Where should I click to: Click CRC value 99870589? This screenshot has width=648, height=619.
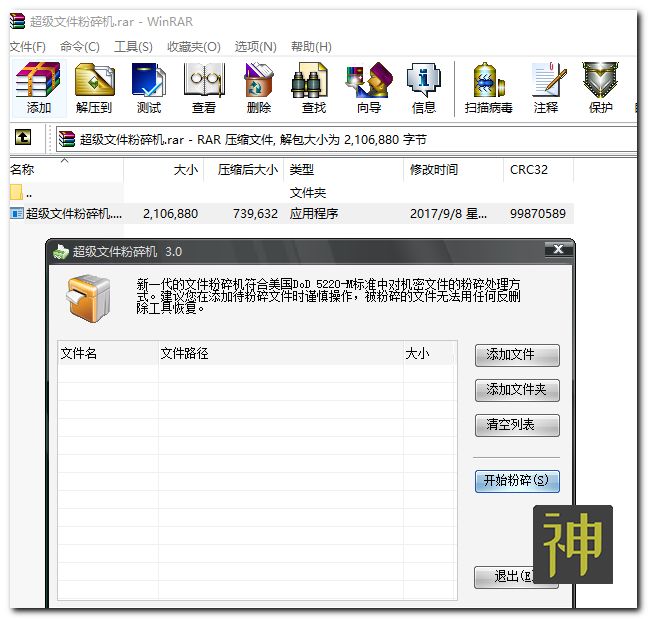pyautogui.click(x=538, y=213)
